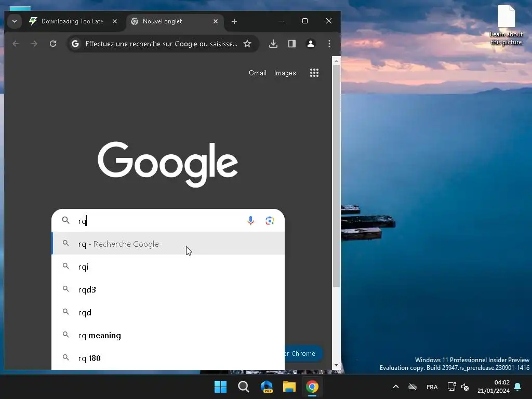532x399 pixels.
Task: Open the Chrome three-dot menu
Action: [329, 44]
